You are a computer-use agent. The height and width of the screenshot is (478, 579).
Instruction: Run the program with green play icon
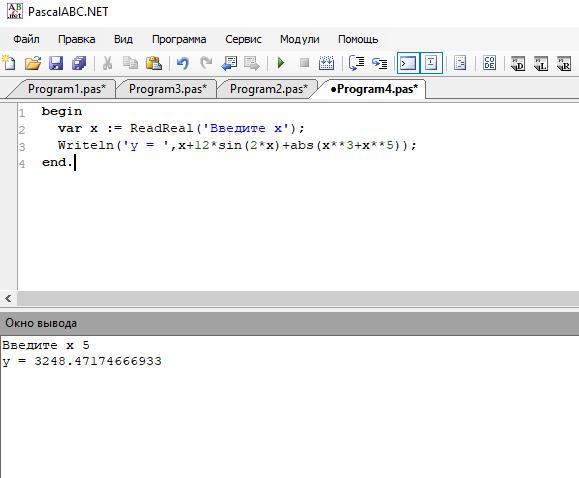click(x=281, y=63)
